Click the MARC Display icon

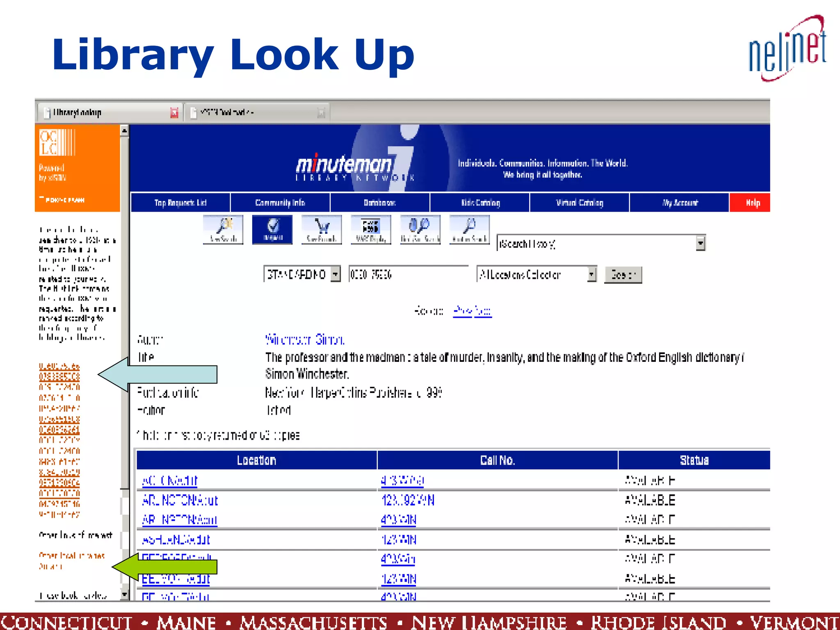370,229
